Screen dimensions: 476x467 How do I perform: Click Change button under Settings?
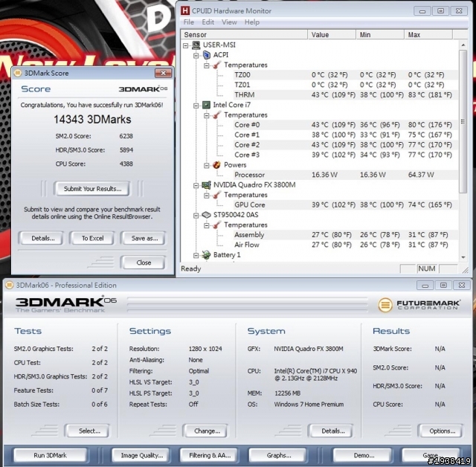207,431
